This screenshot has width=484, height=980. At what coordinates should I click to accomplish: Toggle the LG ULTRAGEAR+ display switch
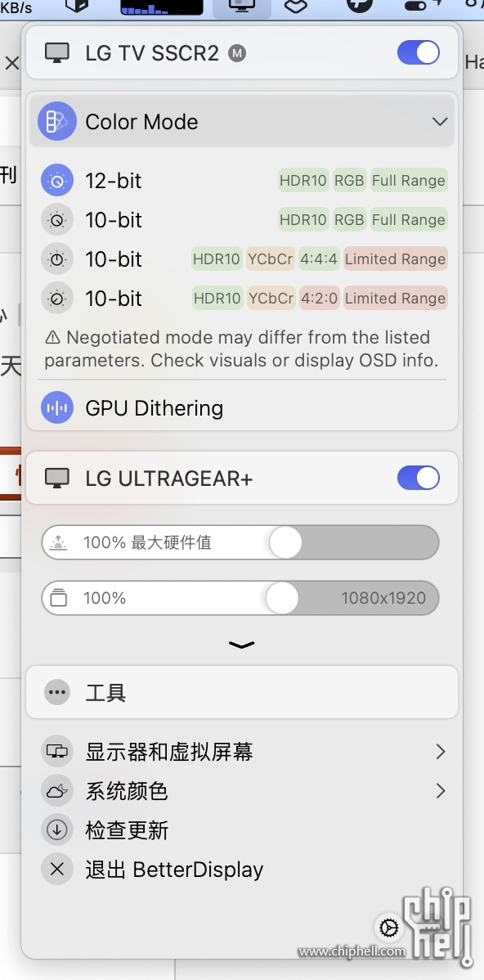[419, 478]
